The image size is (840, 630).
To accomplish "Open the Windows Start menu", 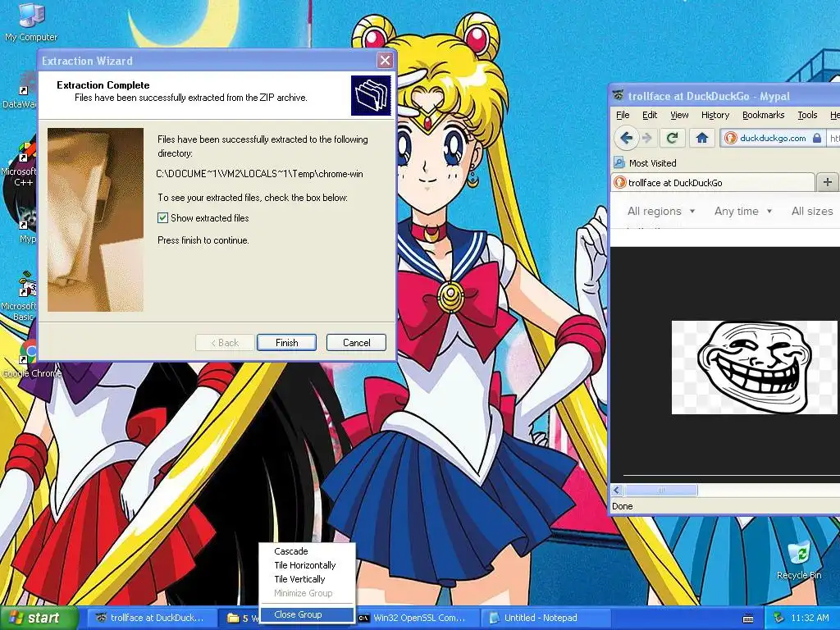I will click(x=39, y=618).
